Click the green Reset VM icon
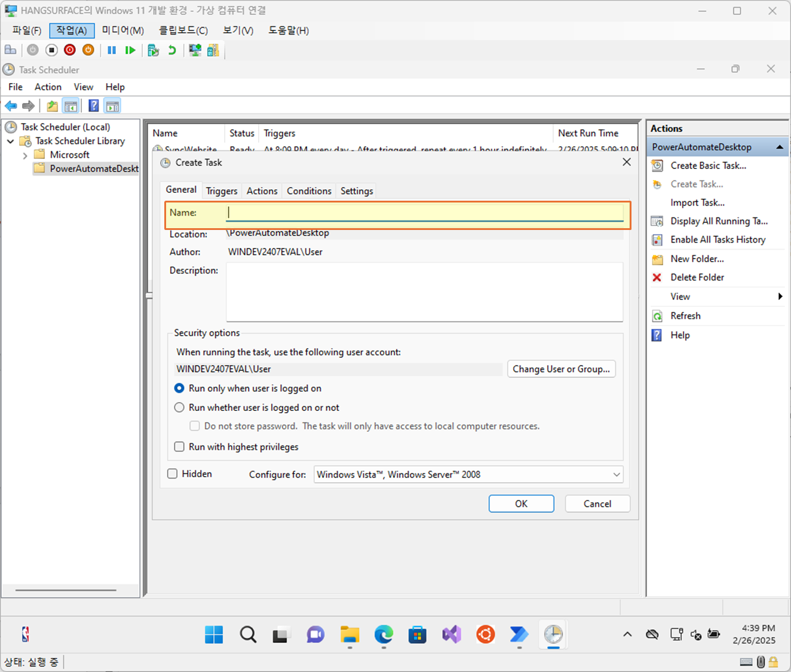This screenshot has height=672, width=791. click(x=130, y=50)
